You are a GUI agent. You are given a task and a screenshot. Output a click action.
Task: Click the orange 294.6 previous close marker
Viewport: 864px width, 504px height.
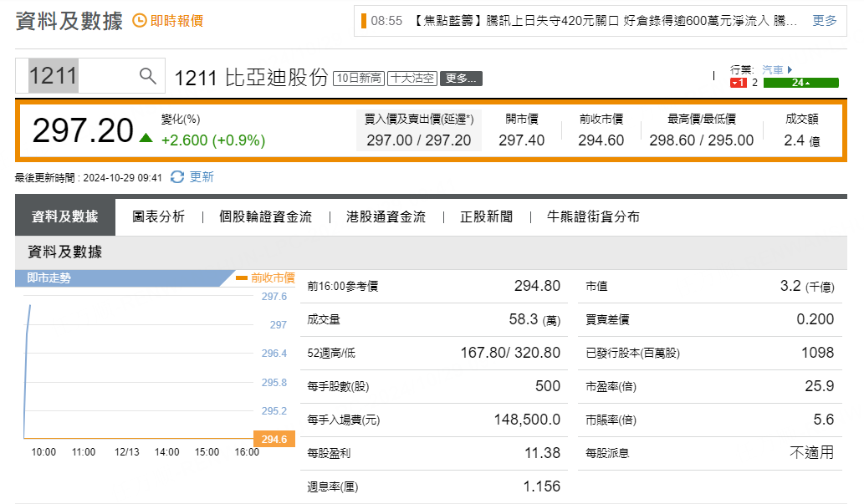pos(274,439)
